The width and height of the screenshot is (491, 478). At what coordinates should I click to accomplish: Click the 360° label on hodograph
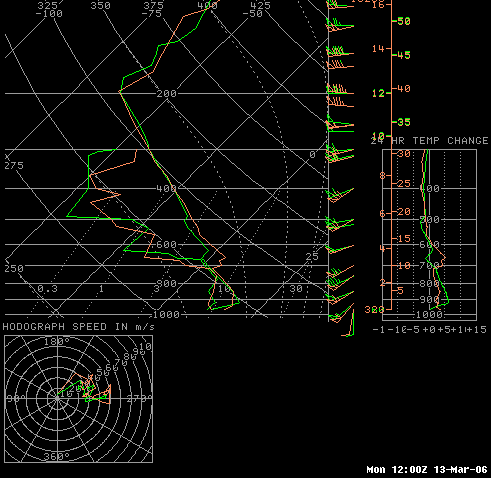pyautogui.click(x=57, y=456)
